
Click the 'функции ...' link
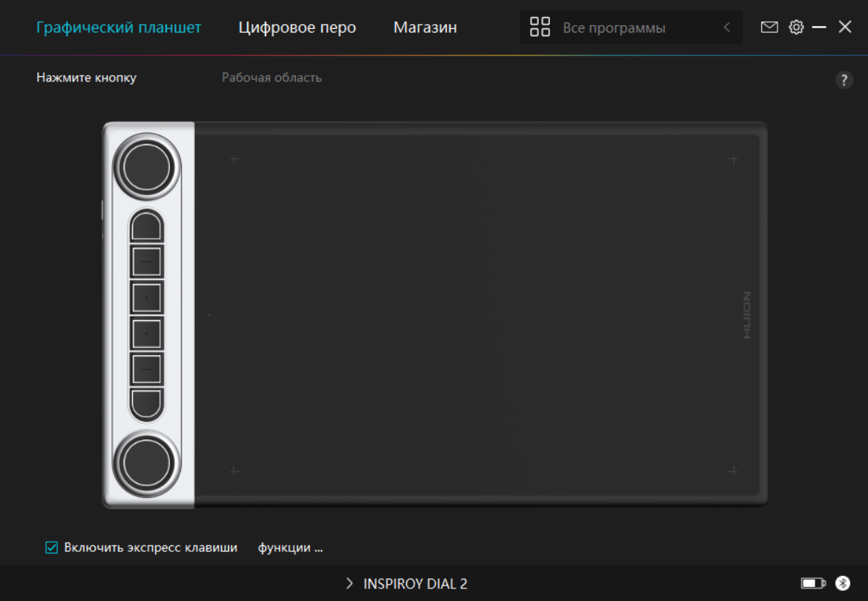point(290,548)
